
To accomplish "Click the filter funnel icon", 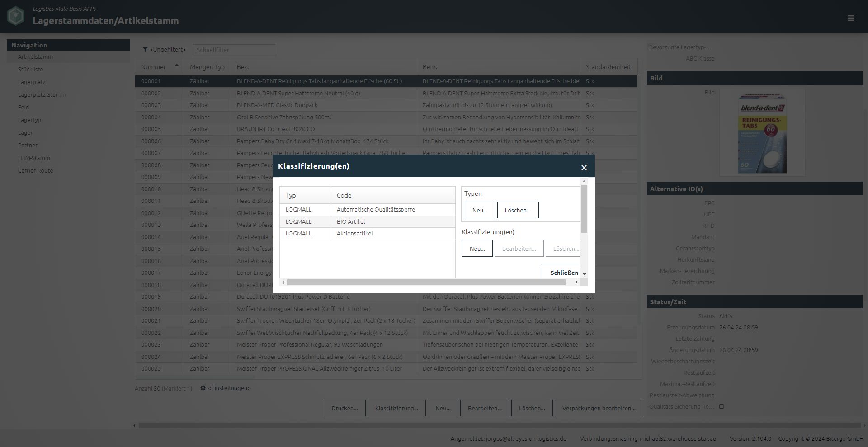I will click(145, 50).
